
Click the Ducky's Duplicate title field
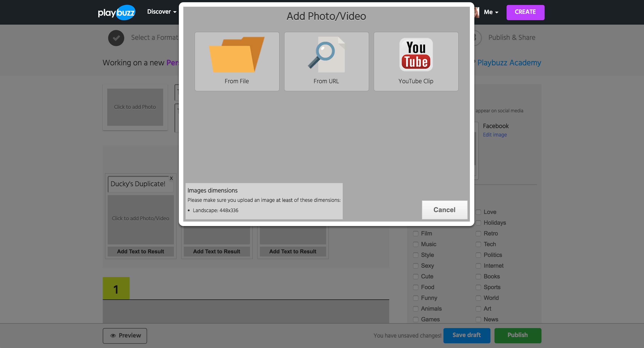coord(138,184)
